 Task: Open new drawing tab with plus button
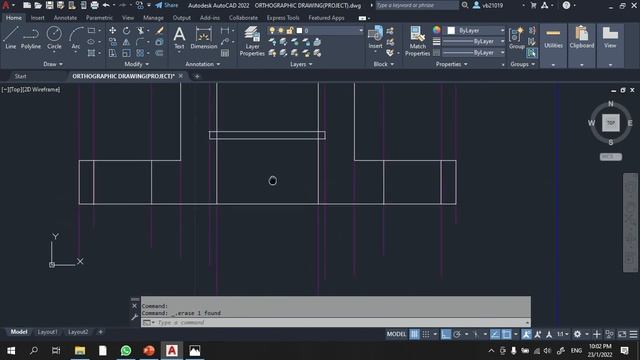pos(197,76)
